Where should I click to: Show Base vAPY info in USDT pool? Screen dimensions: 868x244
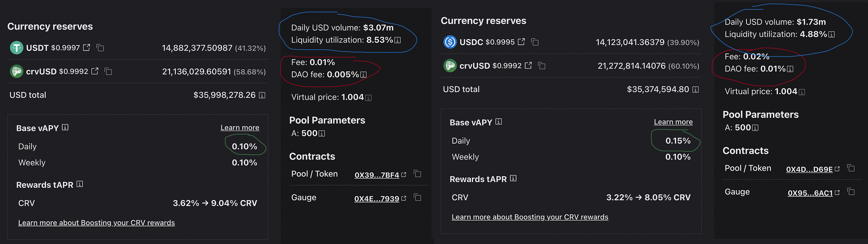click(65, 127)
